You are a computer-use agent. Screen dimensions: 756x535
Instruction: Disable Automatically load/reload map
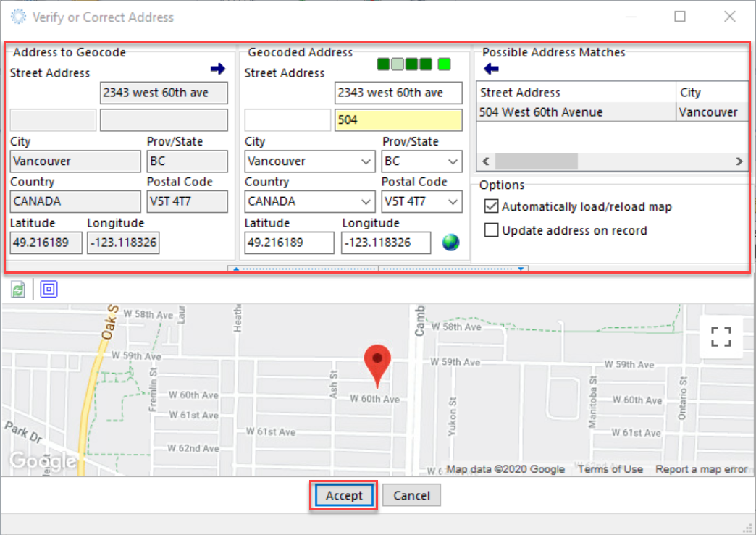coord(491,206)
